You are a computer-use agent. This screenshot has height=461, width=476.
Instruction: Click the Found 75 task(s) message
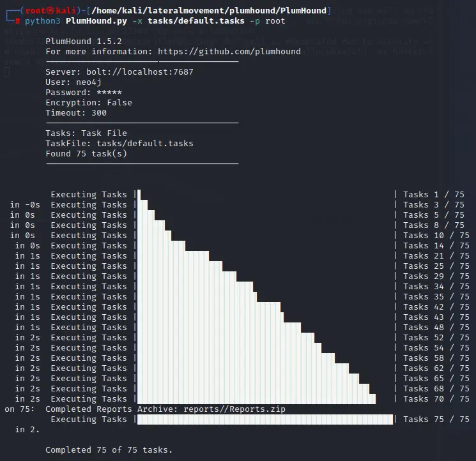pos(86,154)
